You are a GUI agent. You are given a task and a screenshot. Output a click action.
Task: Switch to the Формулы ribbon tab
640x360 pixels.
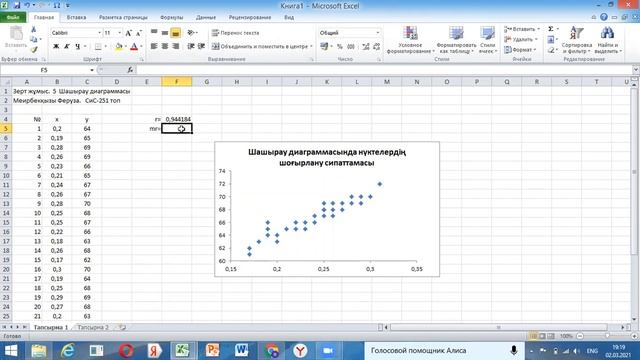click(171, 18)
